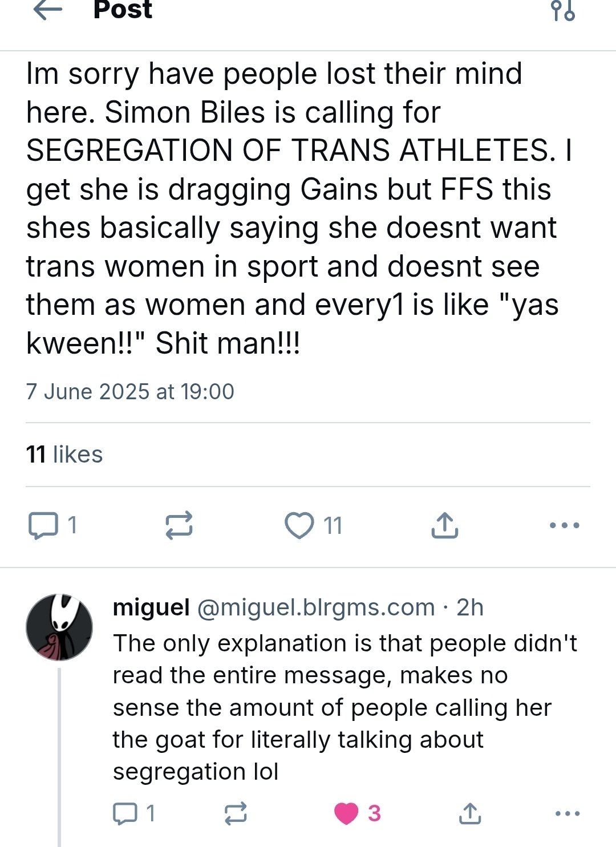Repost miguel's reply
Screen dimensions: 616x847
tap(235, 813)
